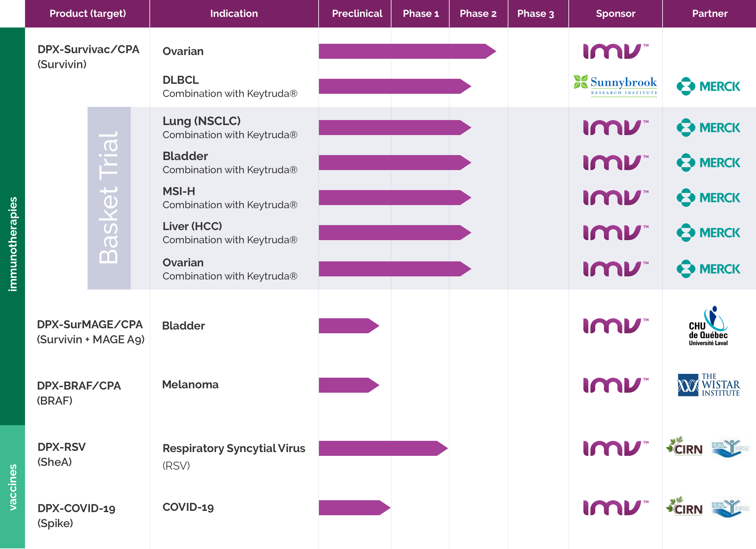Click IMV sponsor logo in top Ovarian row

[615, 51]
